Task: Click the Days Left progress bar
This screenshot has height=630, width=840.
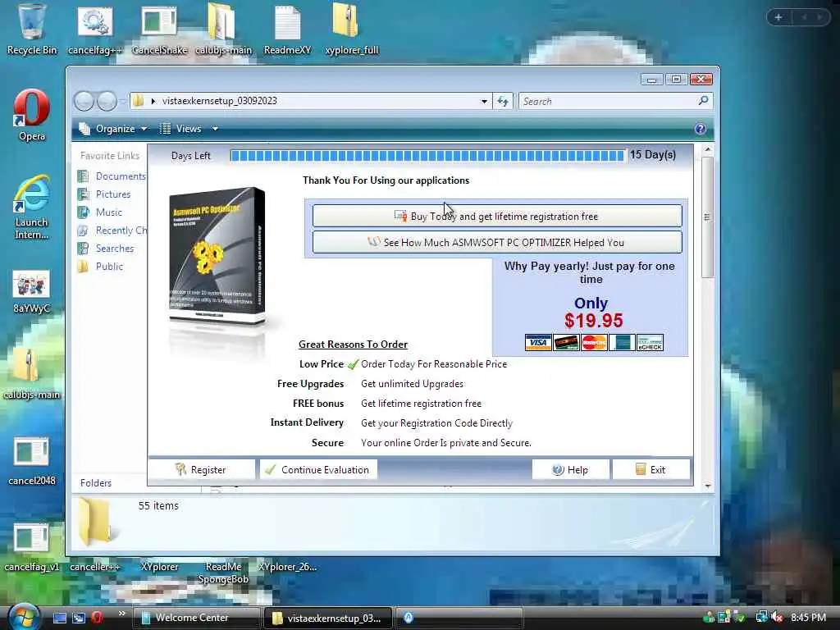Action: (x=427, y=155)
